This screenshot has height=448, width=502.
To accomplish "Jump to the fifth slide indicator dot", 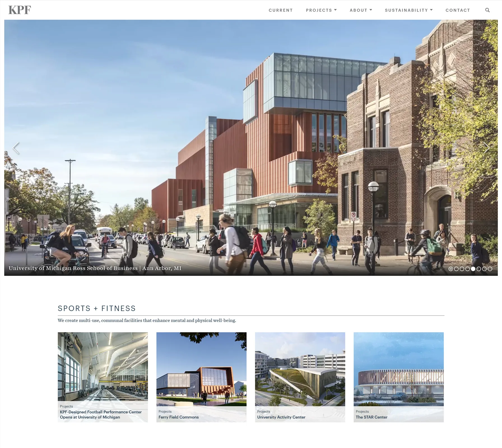I will tap(479, 269).
